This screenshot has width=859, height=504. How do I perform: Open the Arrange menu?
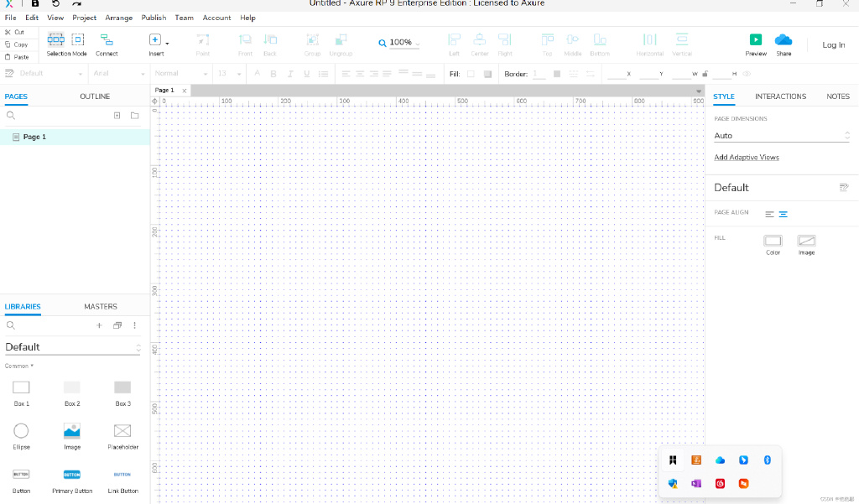(118, 18)
